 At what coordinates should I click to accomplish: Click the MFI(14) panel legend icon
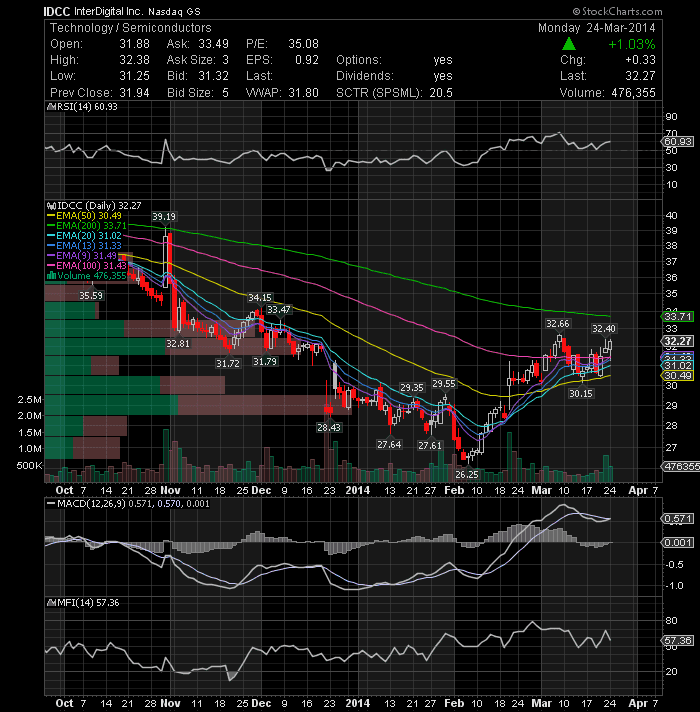(51, 603)
